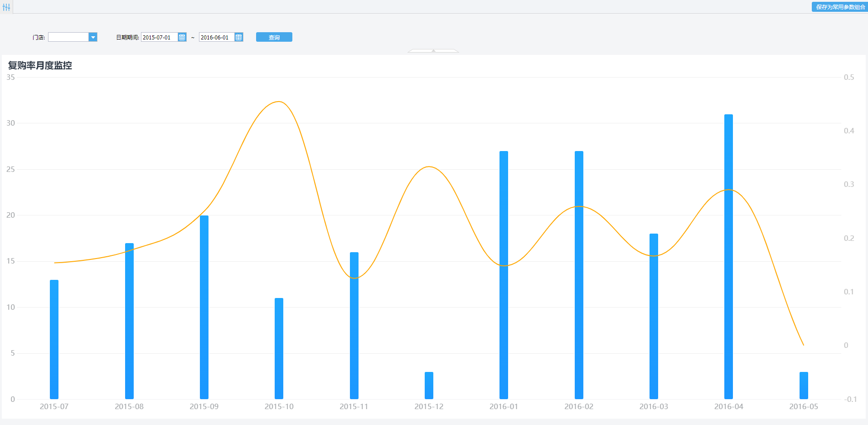This screenshot has height=425, width=868.
Task: Open calendar picker for start date
Action: point(182,37)
